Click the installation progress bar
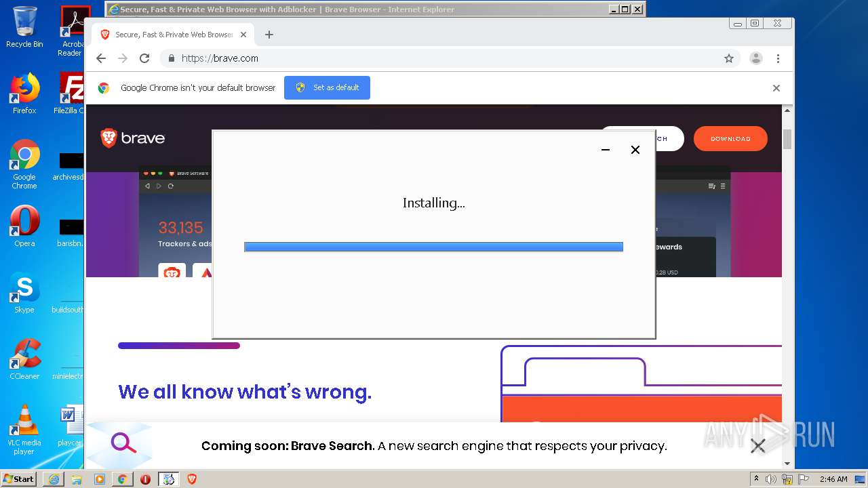 (433, 247)
